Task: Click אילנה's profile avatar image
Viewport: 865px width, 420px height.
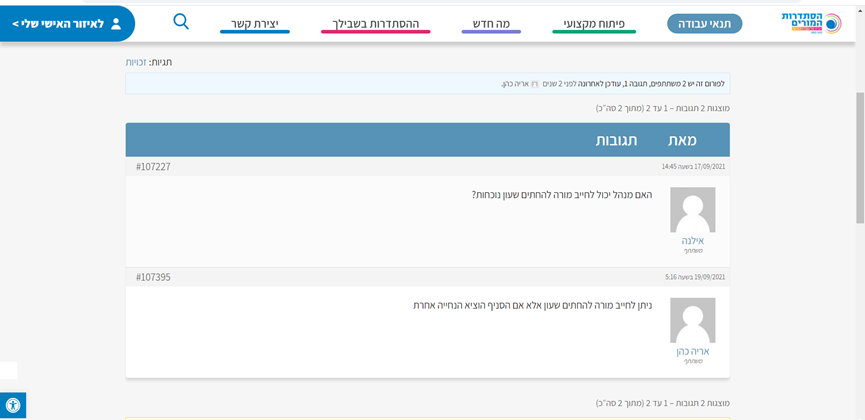Action: click(692, 210)
